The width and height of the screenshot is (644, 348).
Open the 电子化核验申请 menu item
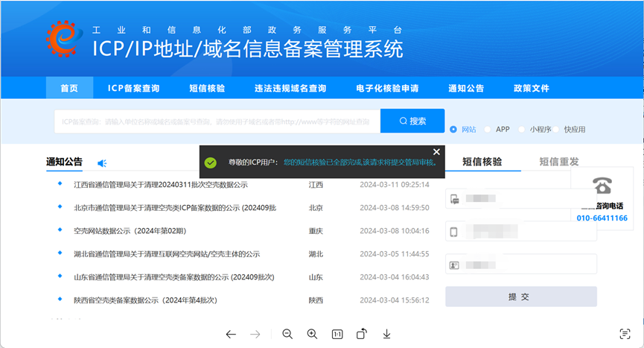(387, 88)
